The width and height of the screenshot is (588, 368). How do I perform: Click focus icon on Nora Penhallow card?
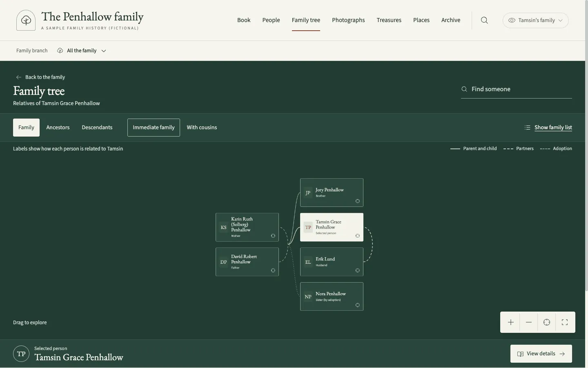358,305
